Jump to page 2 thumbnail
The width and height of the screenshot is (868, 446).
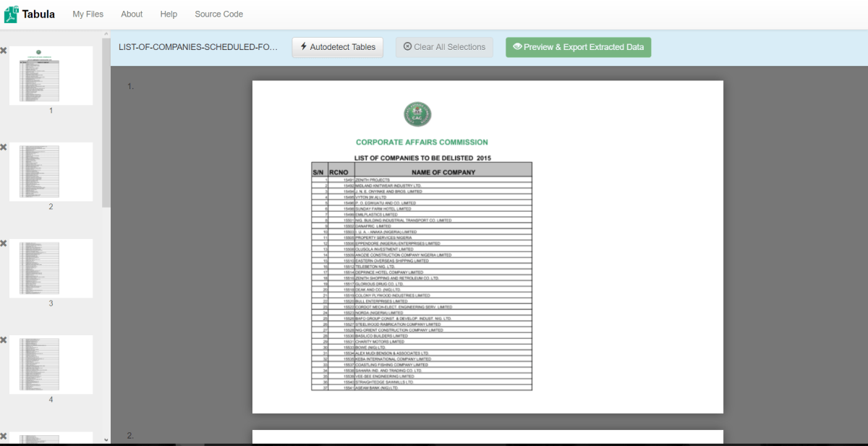51,172
